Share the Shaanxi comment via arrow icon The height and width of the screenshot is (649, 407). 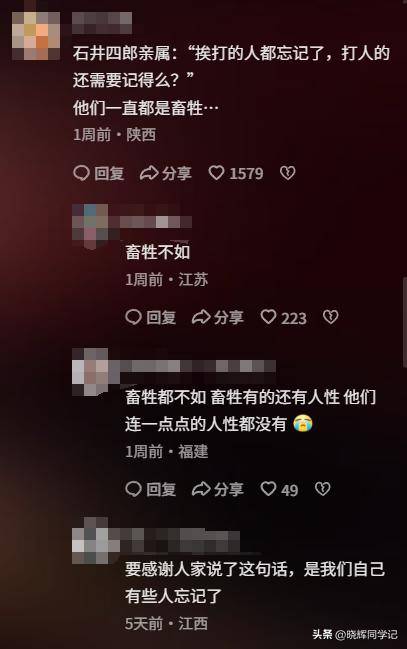point(149,173)
